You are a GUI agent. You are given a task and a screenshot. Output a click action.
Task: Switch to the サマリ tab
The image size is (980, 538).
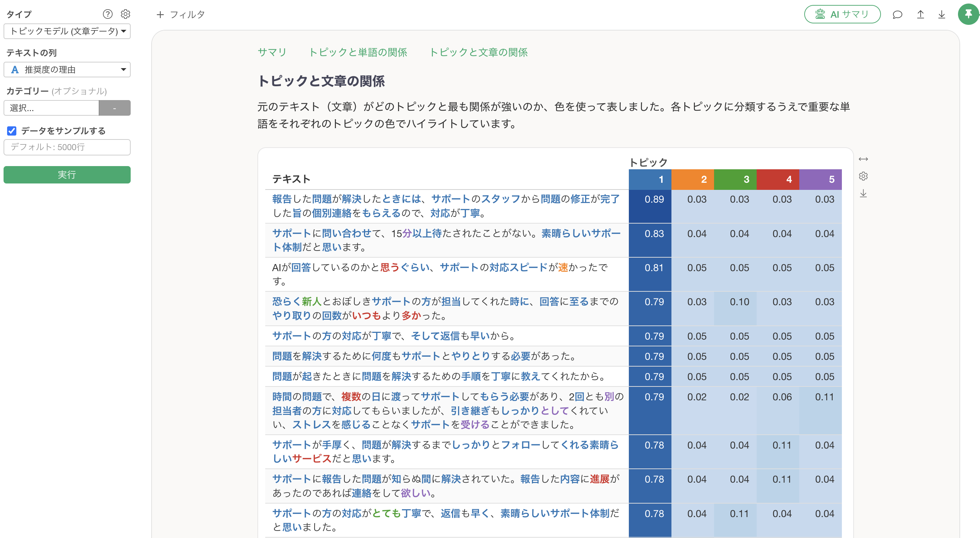(272, 52)
